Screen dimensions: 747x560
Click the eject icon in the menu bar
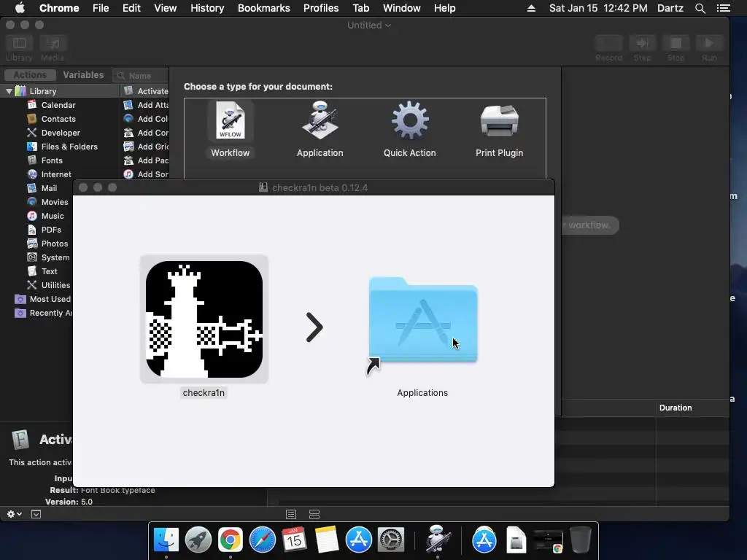click(531, 8)
